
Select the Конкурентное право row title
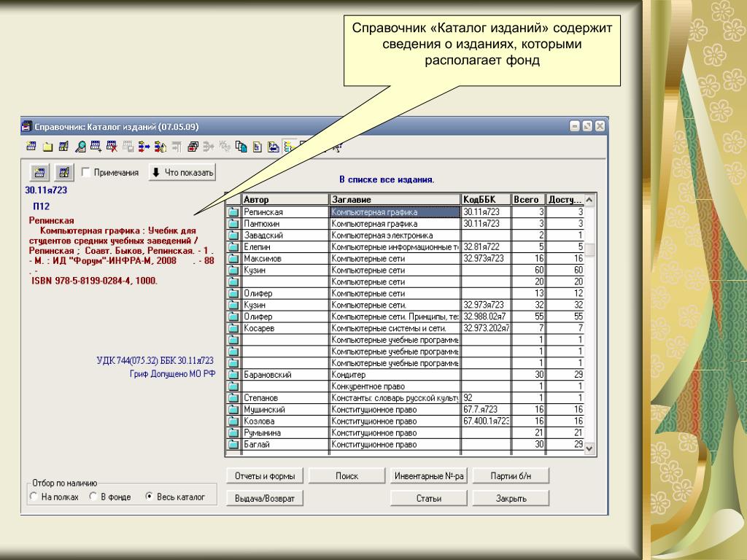pyautogui.click(x=395, y=386)
